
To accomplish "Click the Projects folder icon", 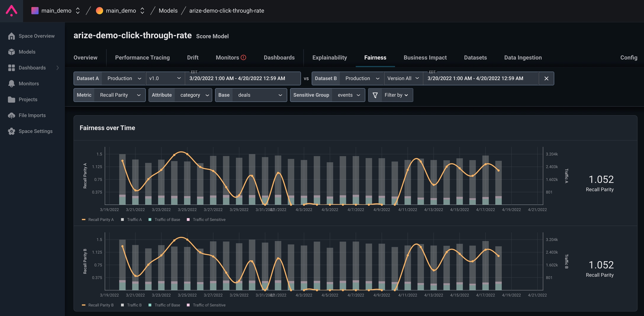I will [x=11, y=100].
